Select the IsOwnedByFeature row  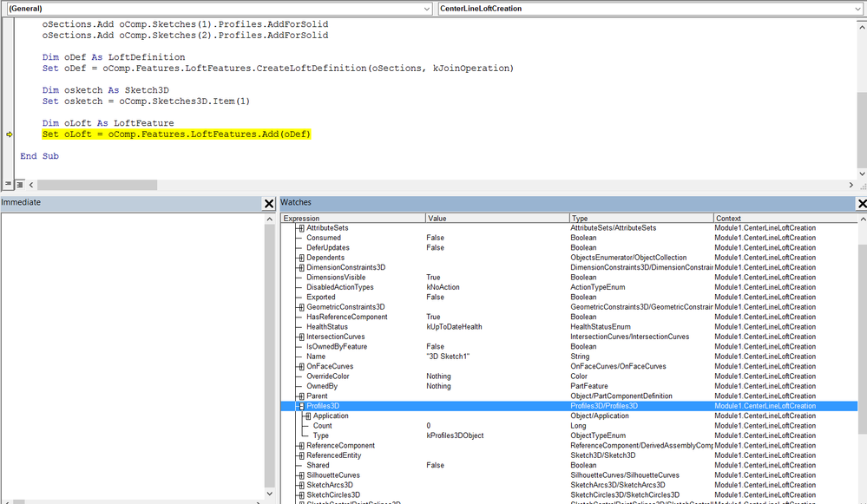[569, 346]
